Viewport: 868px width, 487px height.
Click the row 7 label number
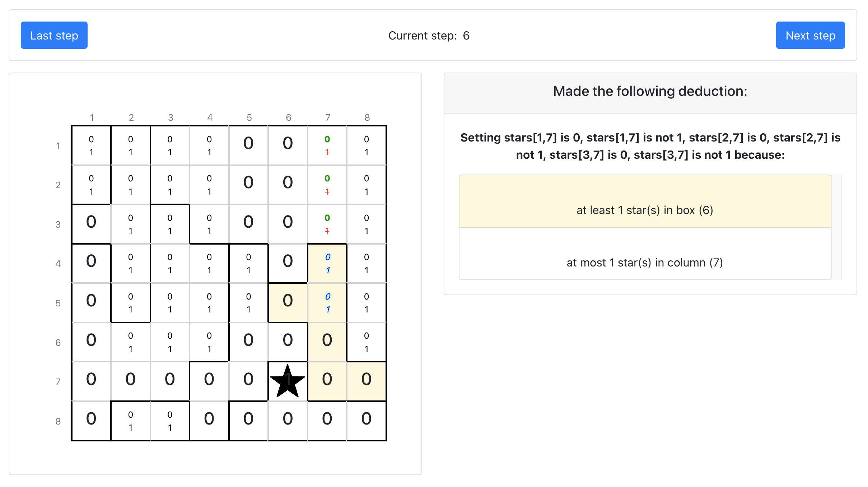click(x=58, y=382)
